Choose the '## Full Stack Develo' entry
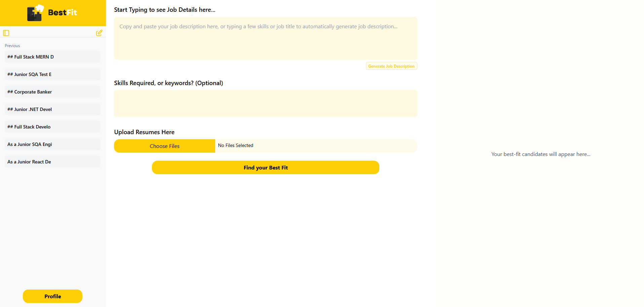Screen dimensions: 644x307 pos(52,127)
